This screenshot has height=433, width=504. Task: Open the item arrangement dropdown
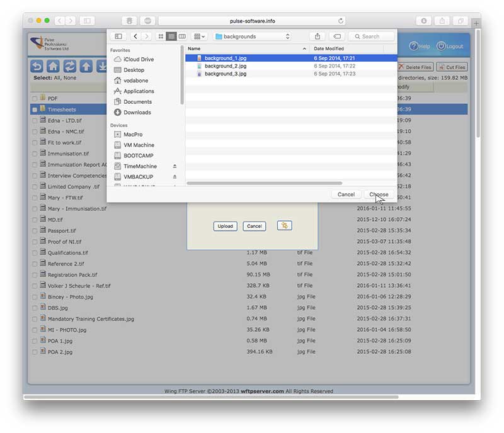[199, 37]
